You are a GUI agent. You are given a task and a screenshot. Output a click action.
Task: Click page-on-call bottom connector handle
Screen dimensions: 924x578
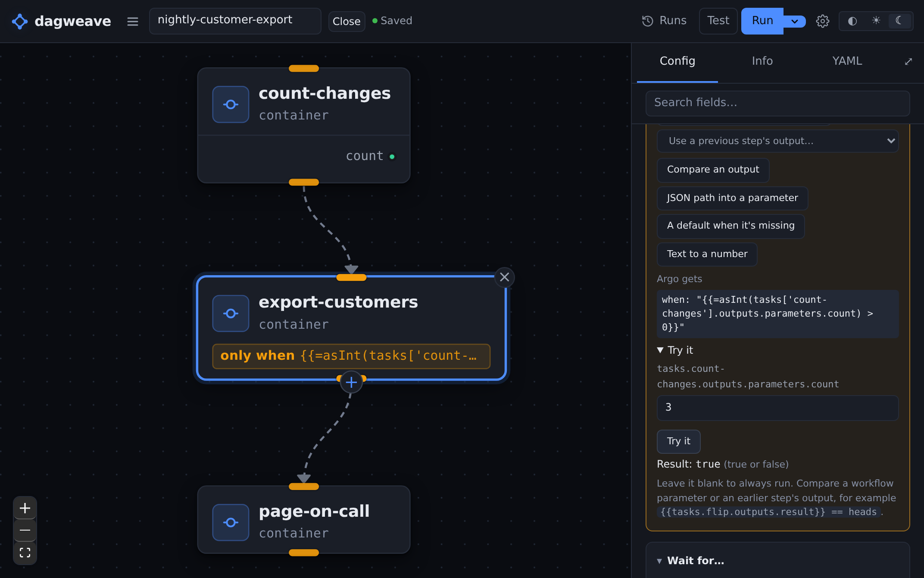[304, 553]
